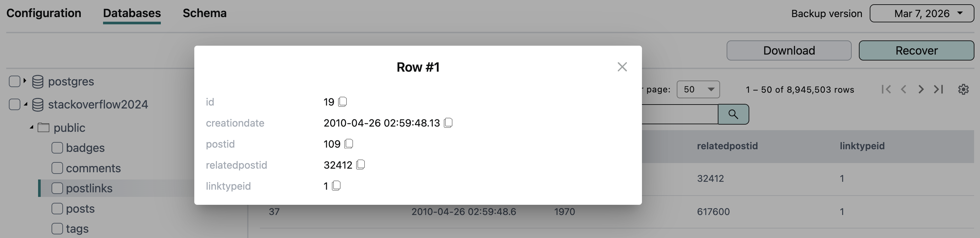Go to the next page of rows
Image resolution: width=980 pixels, height=238 pixels.
click(921, 89)
